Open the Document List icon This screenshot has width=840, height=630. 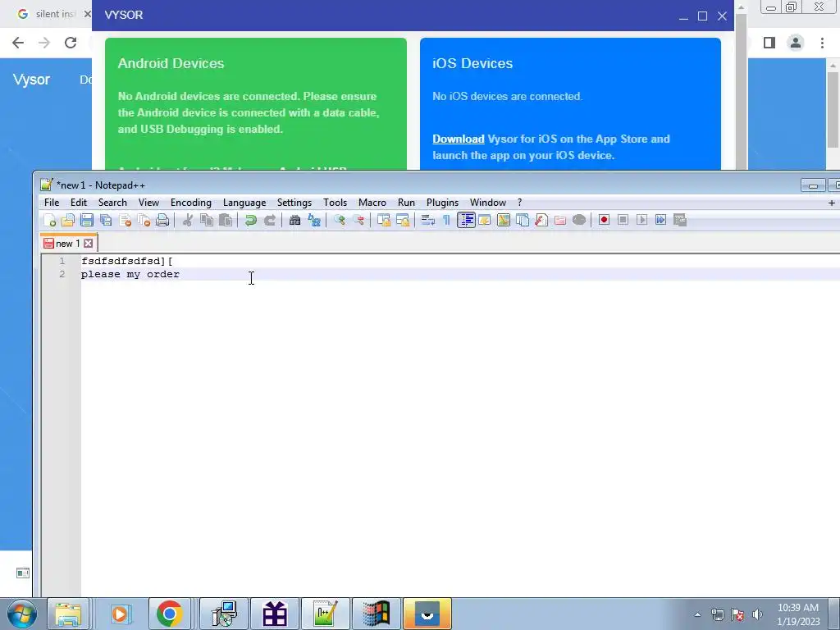523,220
